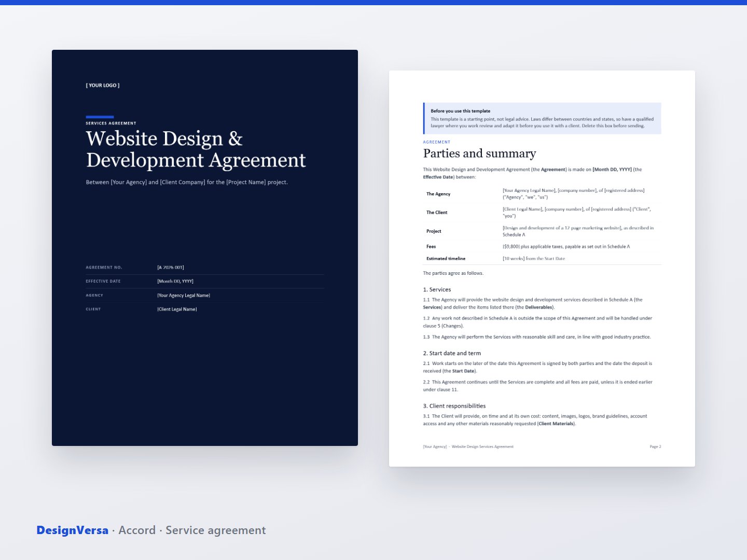Click the 'EFFECTIVE DATE' label on cover

tap(103, 282)
